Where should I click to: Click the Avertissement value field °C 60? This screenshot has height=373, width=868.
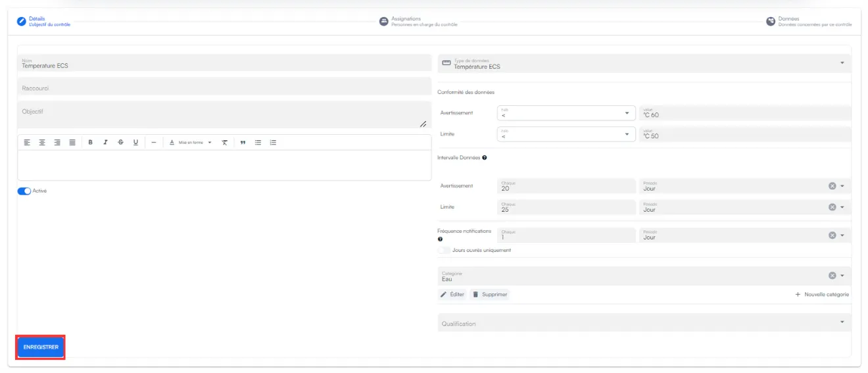tap(745, 113)
